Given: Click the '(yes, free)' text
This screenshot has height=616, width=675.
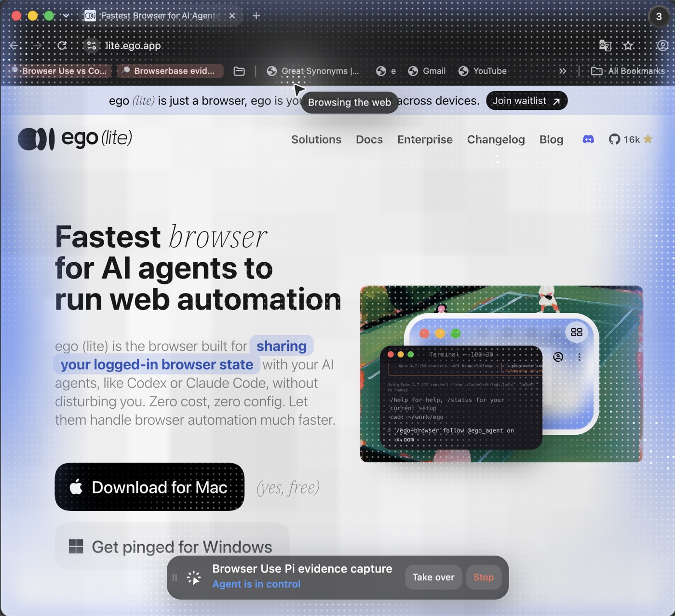Looking at the screenshot, I should [x=288, y=487].
